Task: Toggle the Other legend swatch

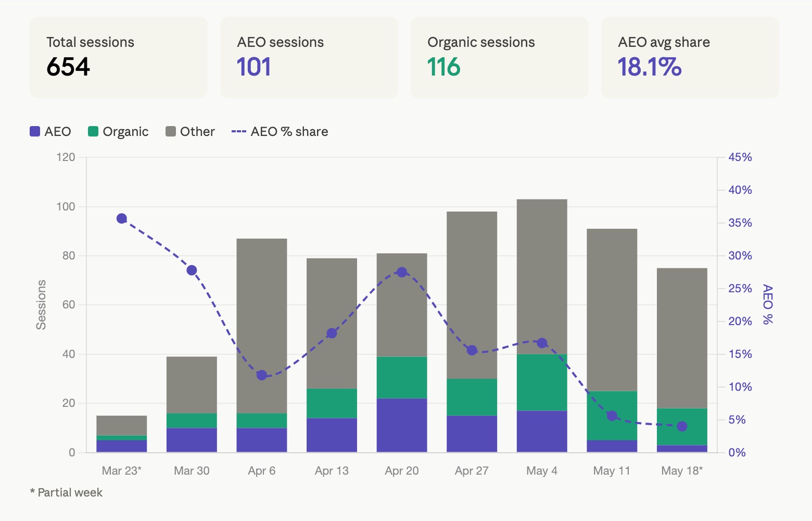Action: click(171, 131)
